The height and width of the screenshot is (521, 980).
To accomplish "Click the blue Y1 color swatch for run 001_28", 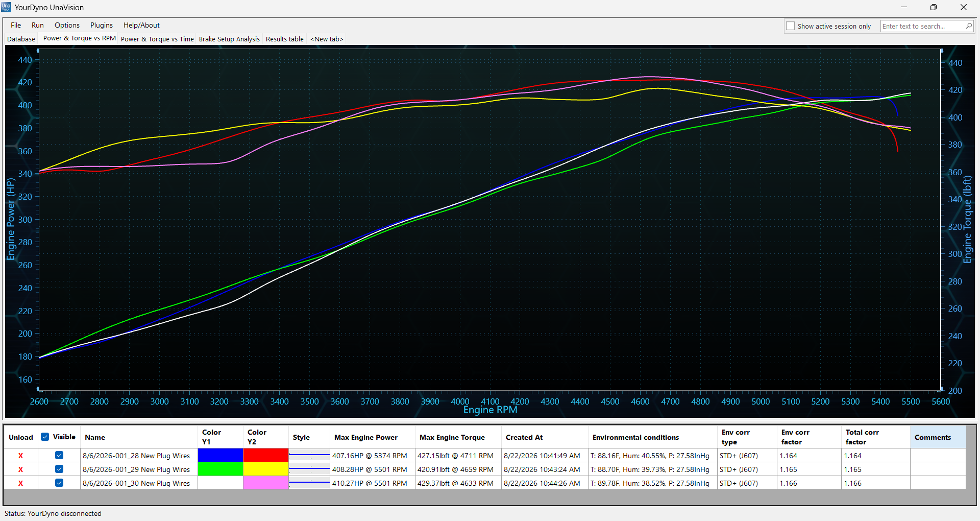I will click(x=220, y=455).
